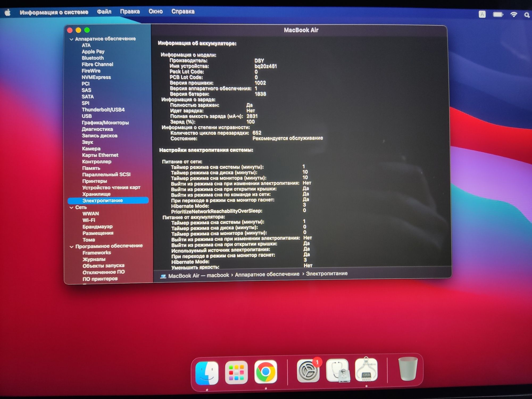Select Apple Pay in the sidebar
This screenshot has width=532, height=399.
click(93, 52)
